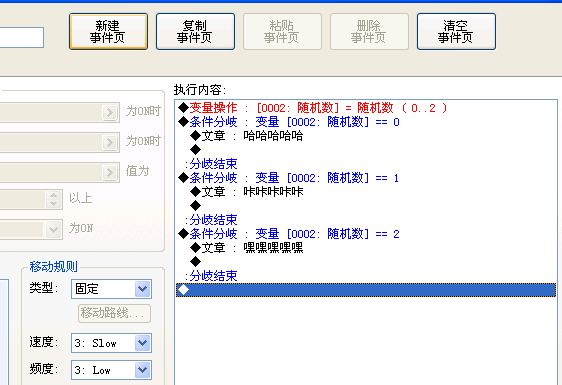Click the arrow button beside 值为
The image size is (562, 385).
click(110, 172)
